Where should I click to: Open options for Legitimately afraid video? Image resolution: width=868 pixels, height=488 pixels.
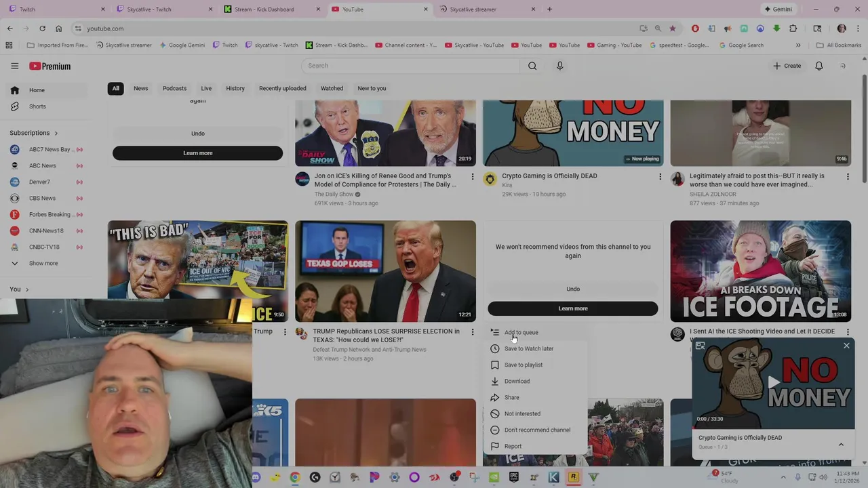(847, 177)
